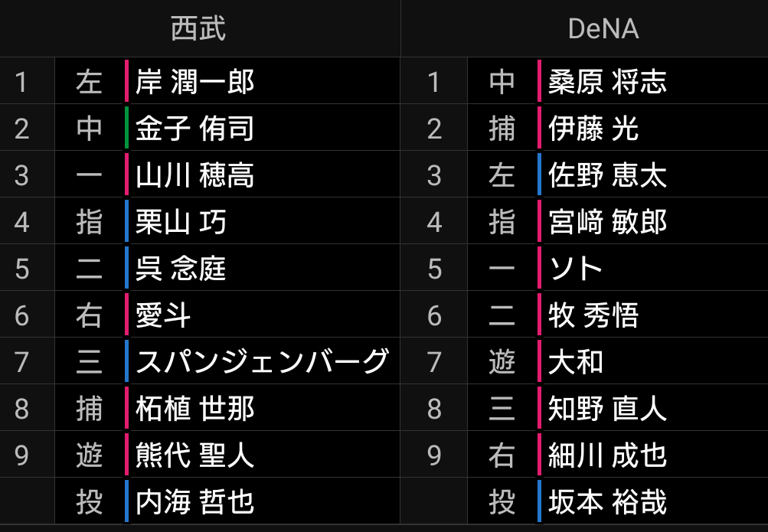This screenshot has height=532, width=768.
Task: Open 金子 侑司 player entry
Action: pos(194,129)
